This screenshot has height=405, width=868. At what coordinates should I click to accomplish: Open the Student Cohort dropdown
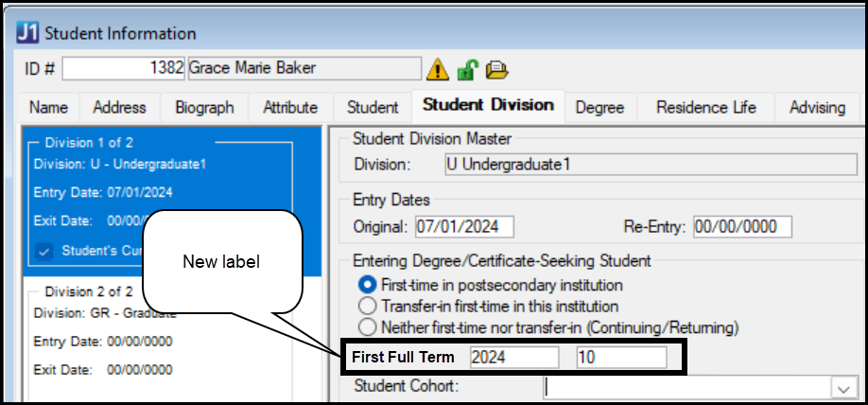click(x=841, y=388)
